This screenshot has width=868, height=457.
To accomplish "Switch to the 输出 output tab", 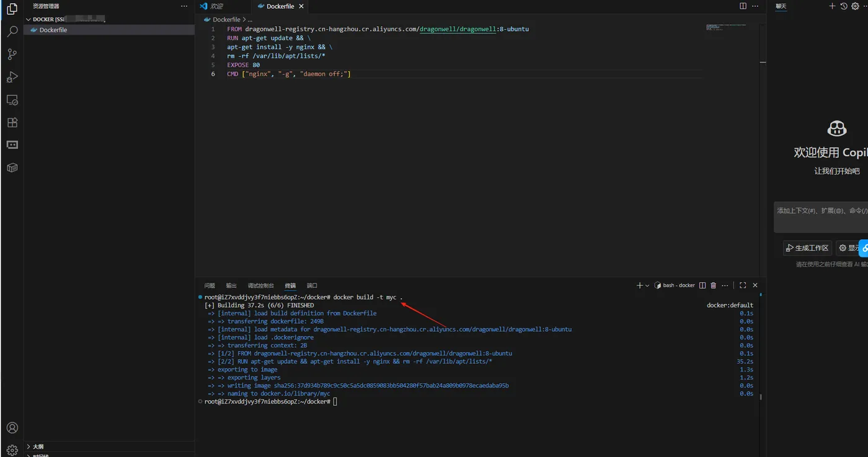I will click(231, 285).
